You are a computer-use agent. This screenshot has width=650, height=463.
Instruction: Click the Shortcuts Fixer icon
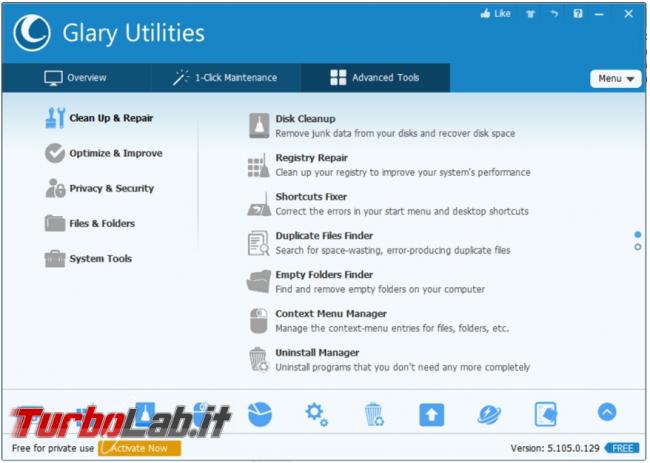[x=259, y=204]
